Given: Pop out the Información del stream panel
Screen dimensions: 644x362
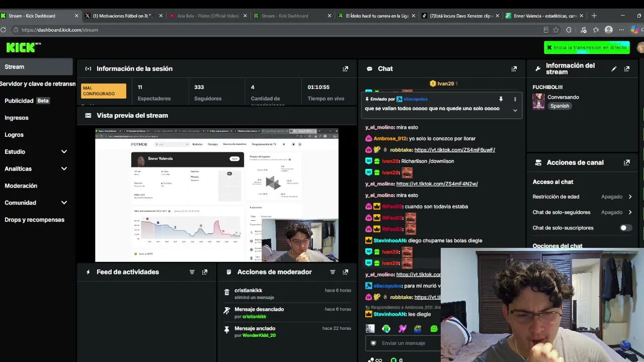Looking at the screenshot, I should pyautogui.click(x=627, y=69).
